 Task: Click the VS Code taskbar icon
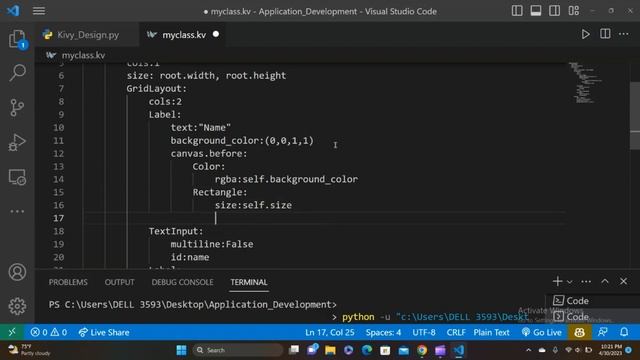[x=459, y=350]
